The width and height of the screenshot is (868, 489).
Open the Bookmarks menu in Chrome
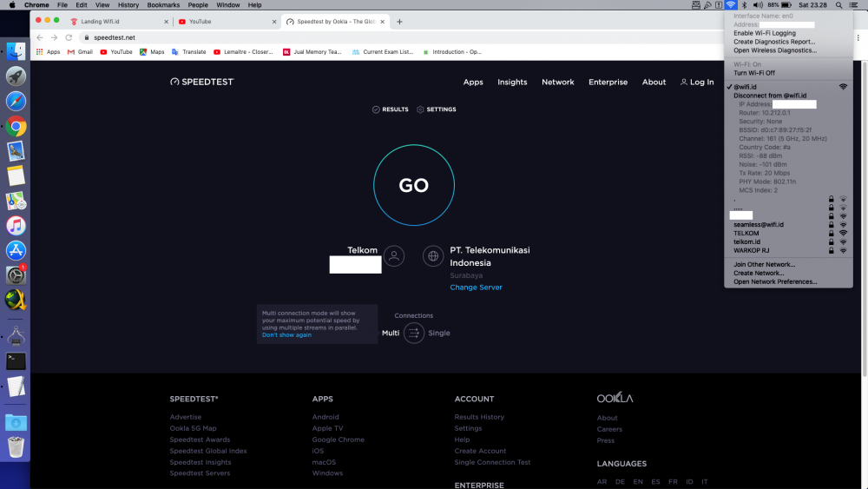click(163, 5)
